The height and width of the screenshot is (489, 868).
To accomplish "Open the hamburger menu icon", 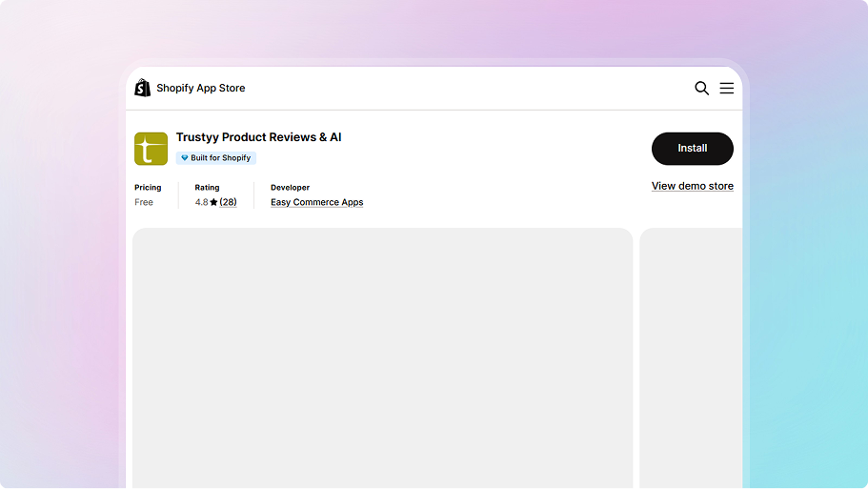I will click(726, 88).
